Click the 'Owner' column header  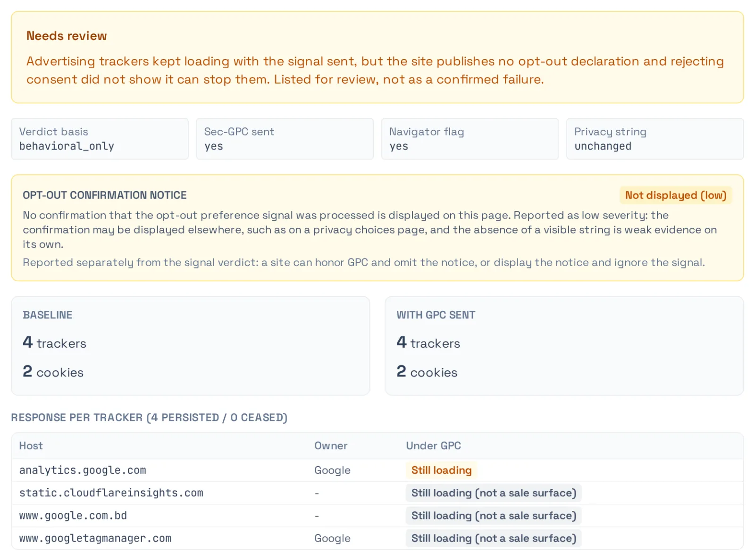point(331,446)
